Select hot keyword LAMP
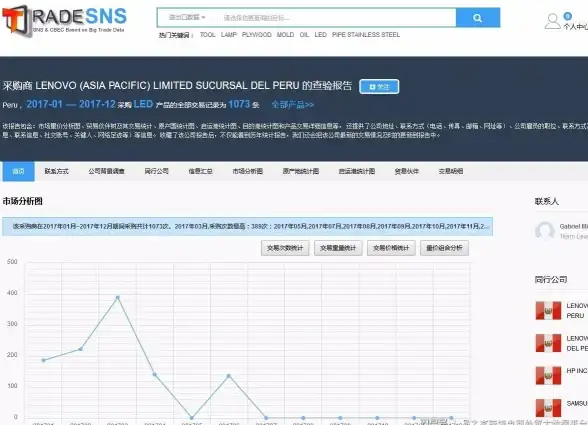Viewport: 588px width, 425px height. pos(229,35)
